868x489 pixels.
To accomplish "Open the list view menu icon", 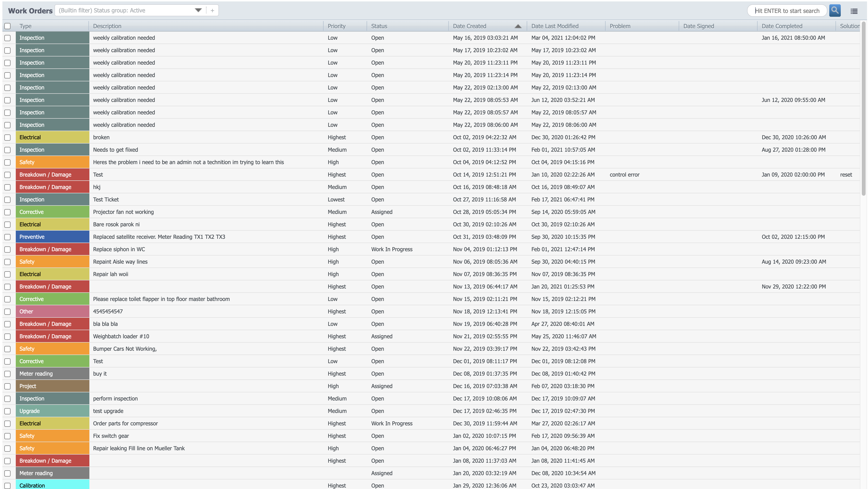I will 854,11.
